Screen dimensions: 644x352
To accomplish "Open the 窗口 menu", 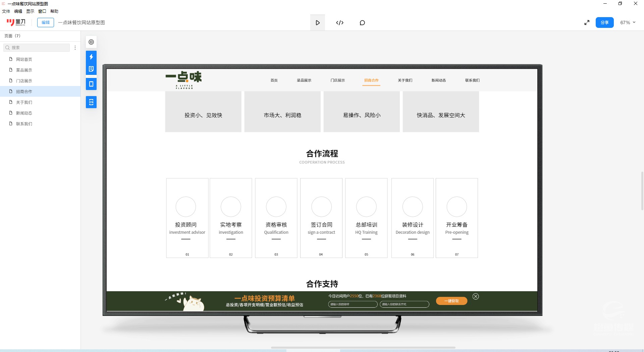I will coord(42,11).
